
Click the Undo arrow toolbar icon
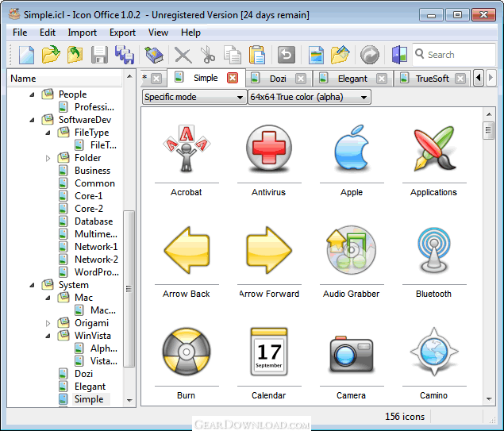coord(287,55)
